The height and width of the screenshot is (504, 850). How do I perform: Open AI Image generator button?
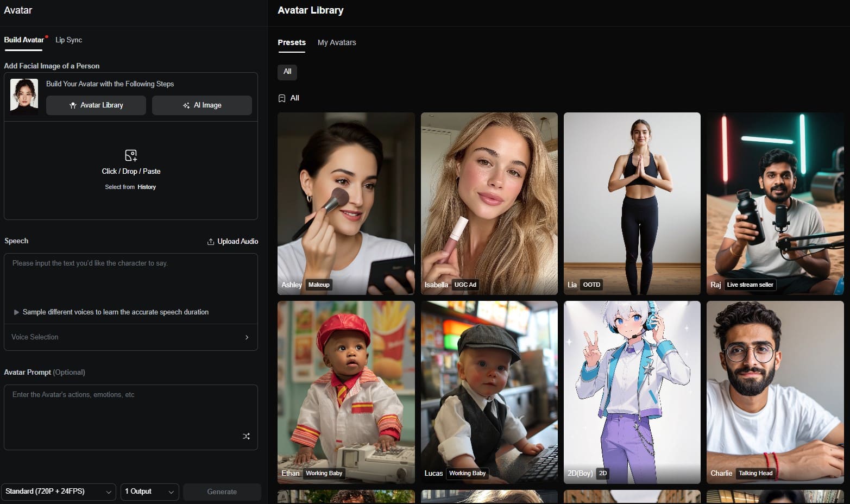(202, 105)
